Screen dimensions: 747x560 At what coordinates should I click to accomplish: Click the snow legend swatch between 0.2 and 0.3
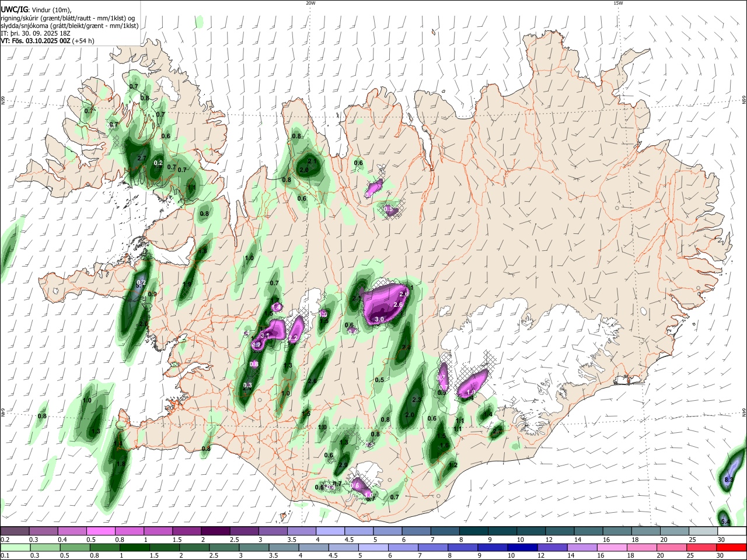[x=15, y=531]
